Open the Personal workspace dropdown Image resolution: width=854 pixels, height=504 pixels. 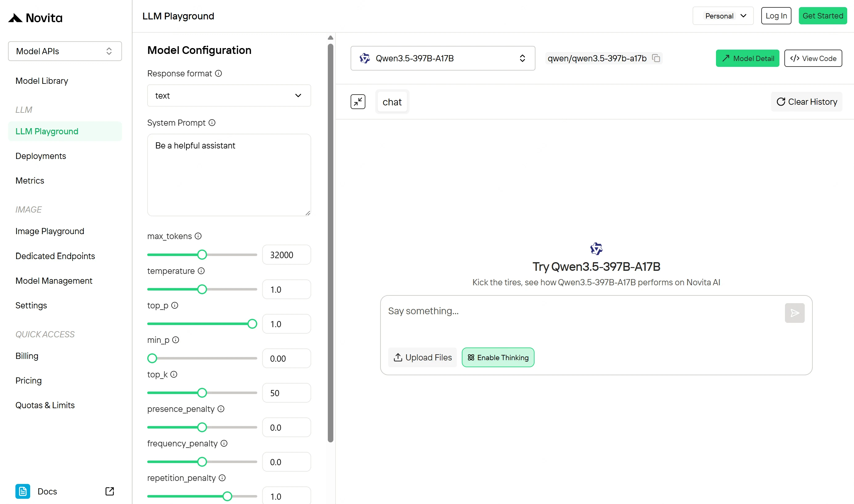(723, 16)
